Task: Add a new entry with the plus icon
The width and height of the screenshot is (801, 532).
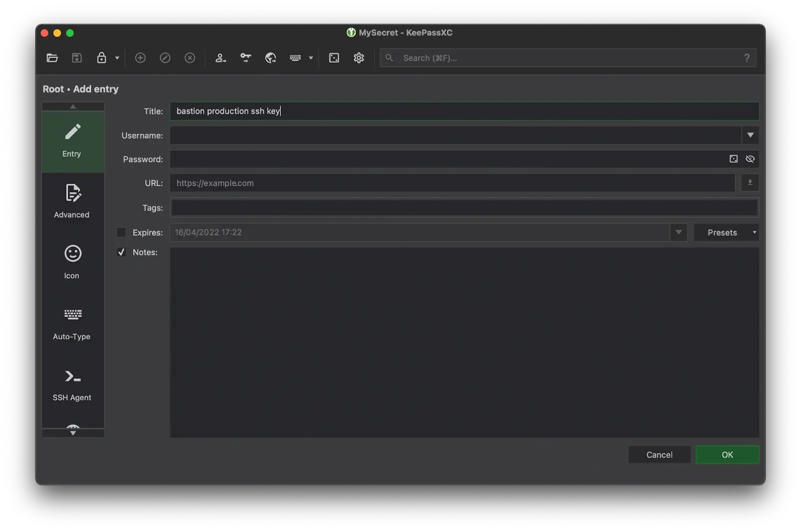Action: point(140,58)
